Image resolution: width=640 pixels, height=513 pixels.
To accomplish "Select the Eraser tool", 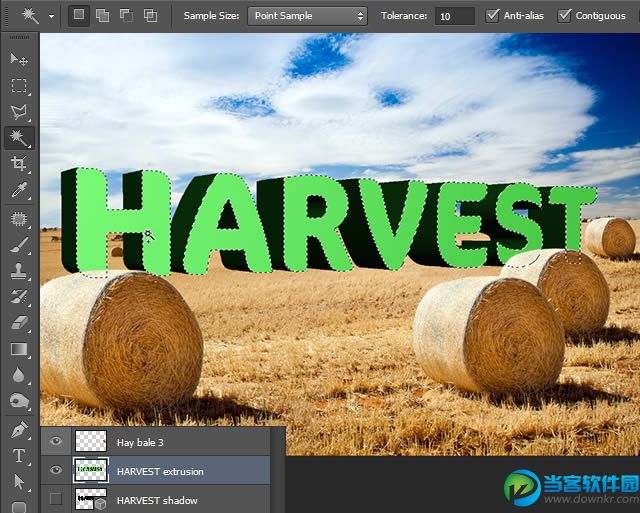I will point(19,323).
